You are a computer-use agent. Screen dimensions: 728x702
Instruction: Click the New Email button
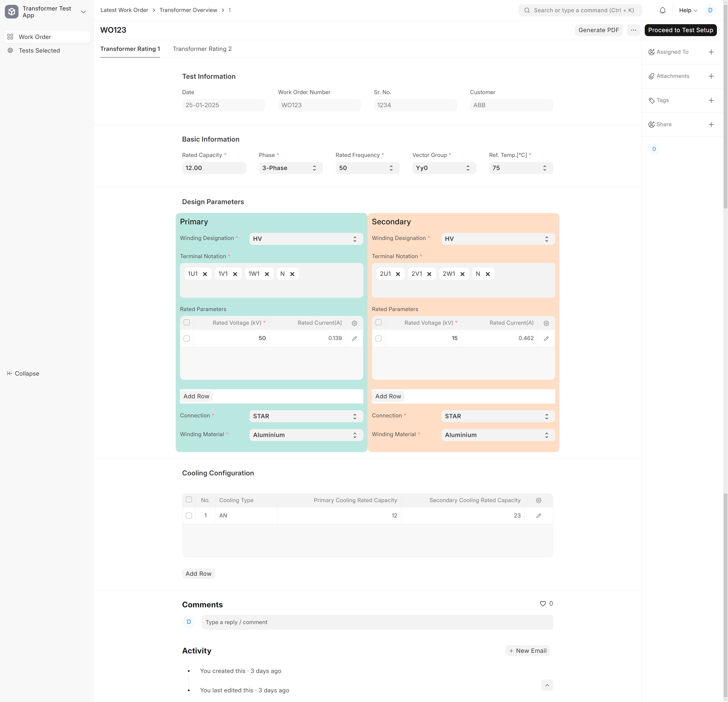[x=527, y=651]
